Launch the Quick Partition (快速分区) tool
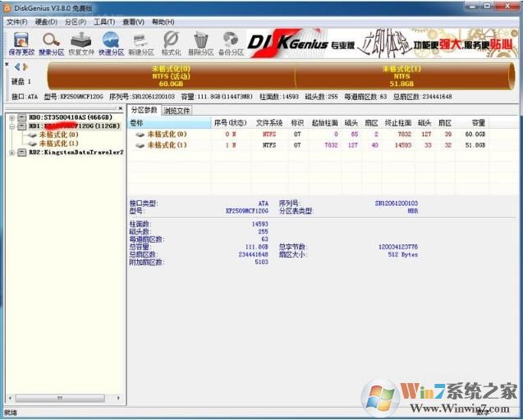This screenshot has height=420, width=523. point(111,41)
